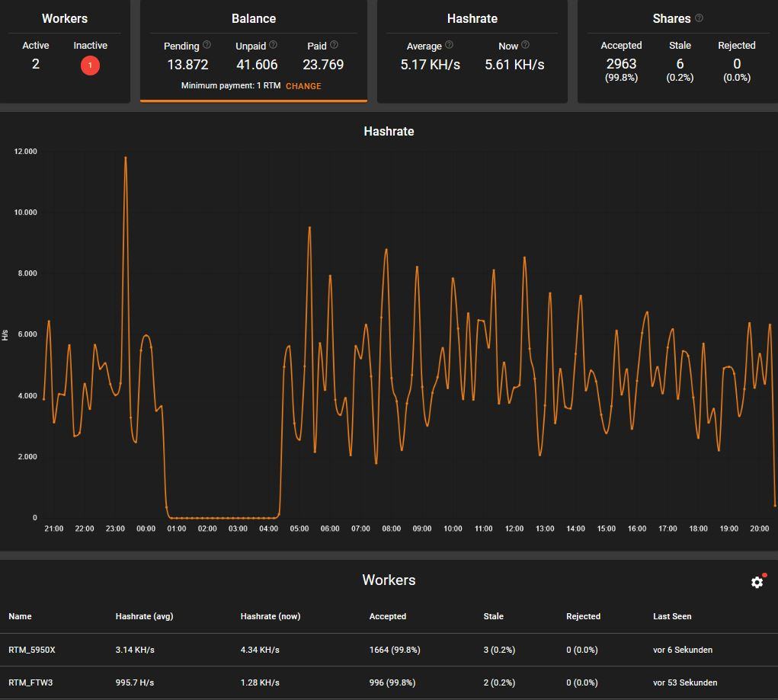Click 'vor 6 Sekunden' last seen cell
778x700 pixels.
pos(683,650)
